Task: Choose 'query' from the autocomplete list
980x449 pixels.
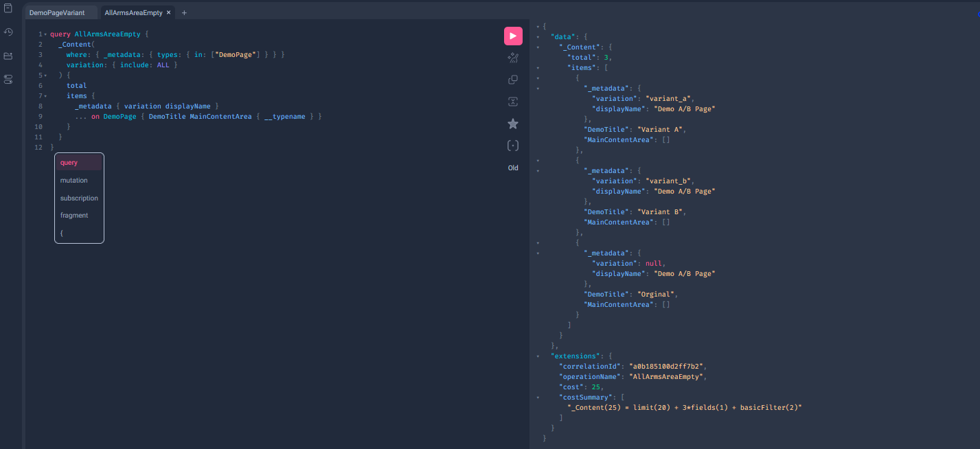Action: pos(79,163)
